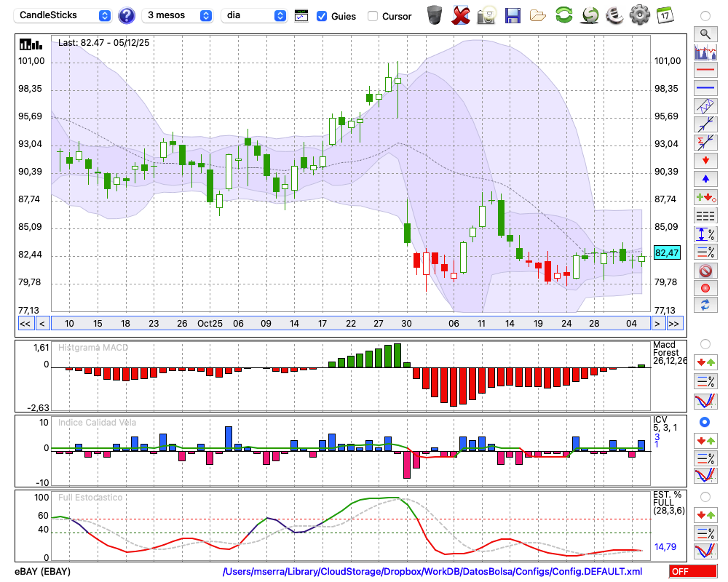Image resolution: width=728 pixels, height=582 pixels.
Task: Click the green arrow over dark disc icon
Action: pos(590,15)
